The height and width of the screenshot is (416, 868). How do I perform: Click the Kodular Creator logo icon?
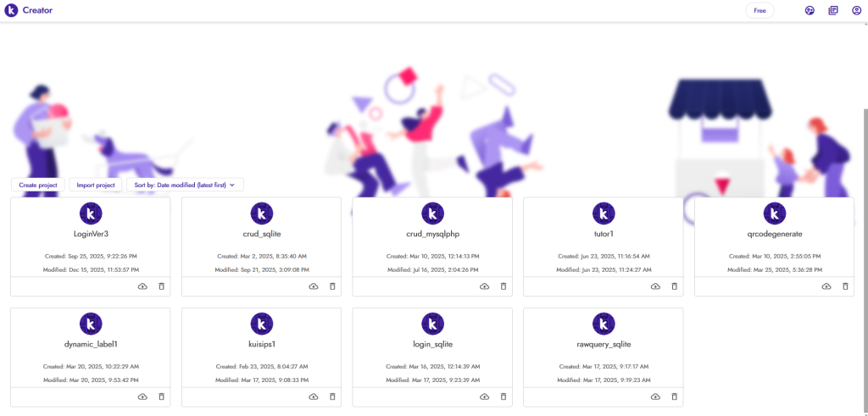(11, 11)
